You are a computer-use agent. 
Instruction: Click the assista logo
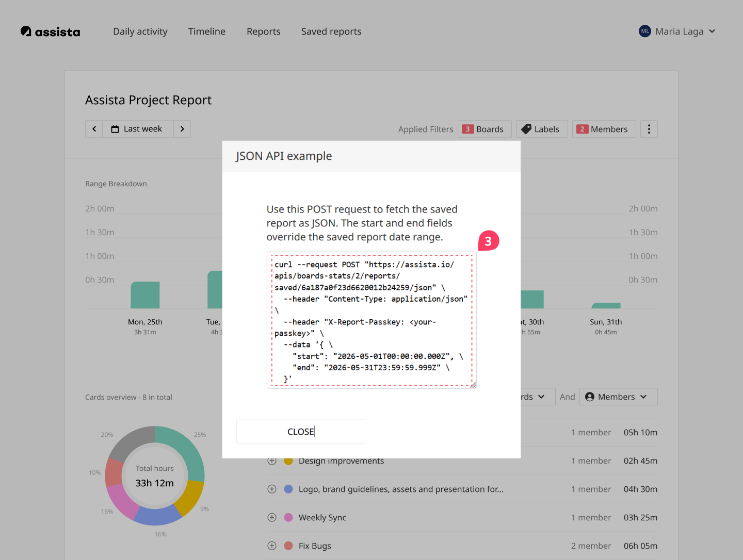[50, 31]
